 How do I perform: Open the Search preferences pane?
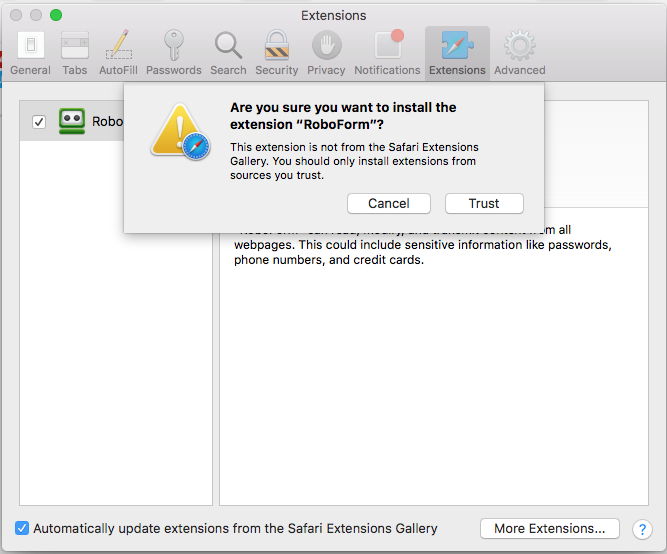tap(228, 53)
